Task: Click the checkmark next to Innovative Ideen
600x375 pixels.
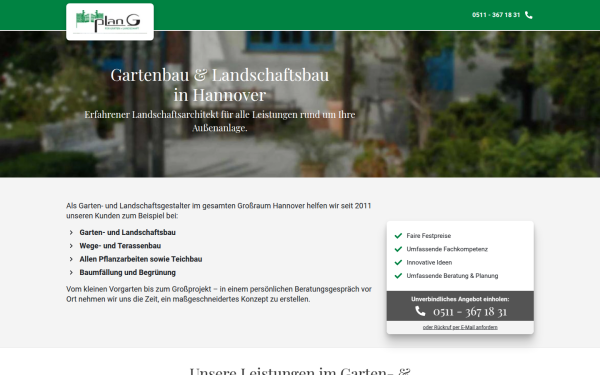Action: pyautogui.click(x=398, y=262)
